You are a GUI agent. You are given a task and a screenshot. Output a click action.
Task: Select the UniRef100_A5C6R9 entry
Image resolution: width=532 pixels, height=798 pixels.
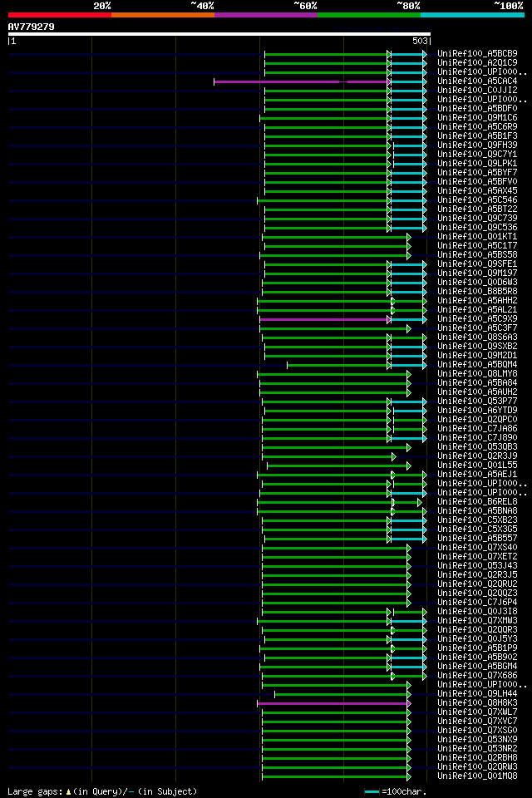pyautogui.click(x=477, y=126)
